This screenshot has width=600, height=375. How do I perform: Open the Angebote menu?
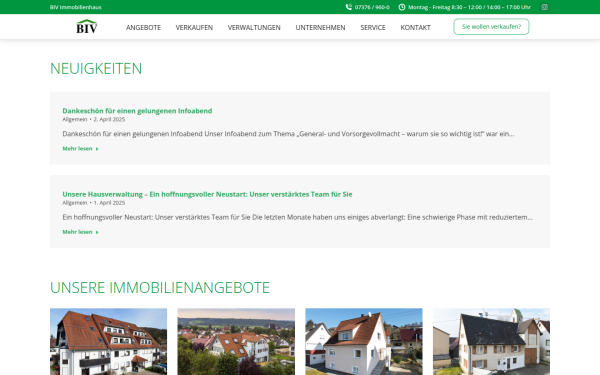click(143, 28)
